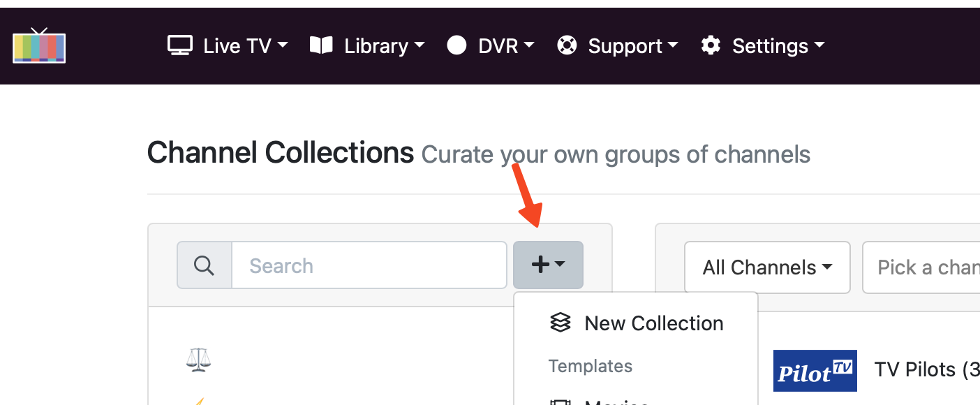This screenshot has height=405, width=980.
Task: Click the stacked layers icon beside New Collection
Action: pyautogui.click(x=560, y=323)
